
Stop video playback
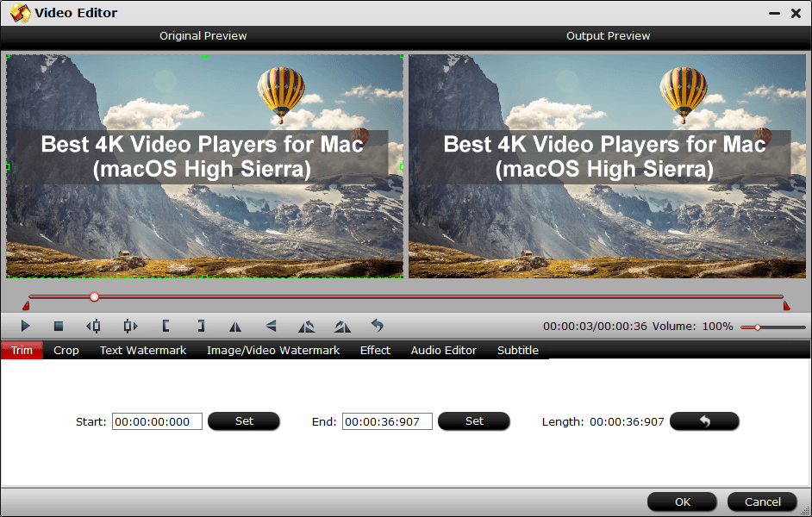point(59,326)
